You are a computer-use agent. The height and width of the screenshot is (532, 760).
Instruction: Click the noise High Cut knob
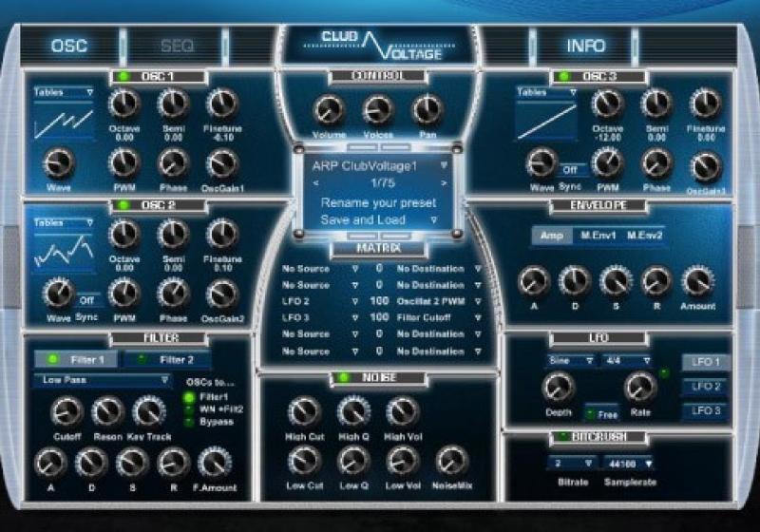click(304, 412)
